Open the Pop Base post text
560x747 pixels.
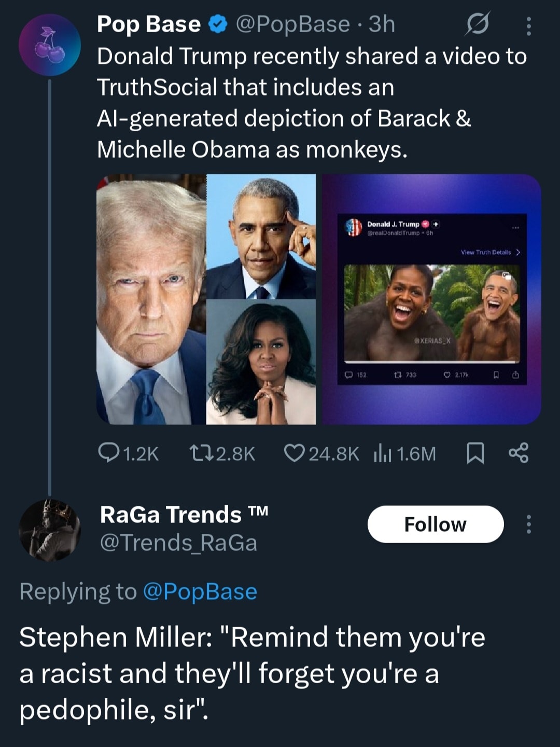pyautogui.click(x=311, y=103)
